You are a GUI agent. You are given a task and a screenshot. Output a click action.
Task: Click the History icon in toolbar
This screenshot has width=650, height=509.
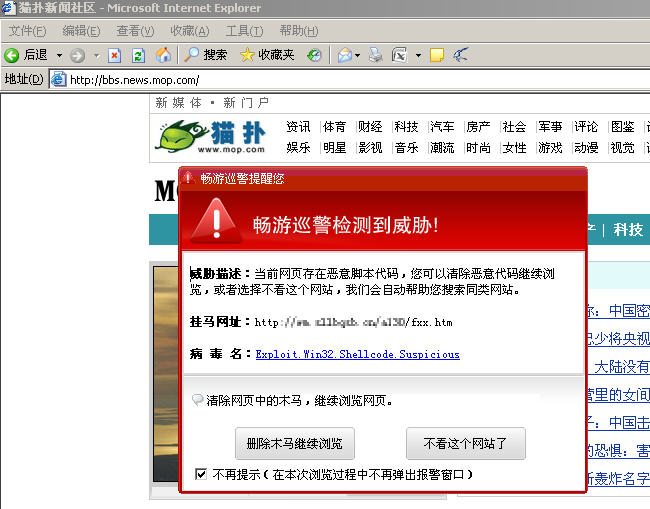click(314, 55)
